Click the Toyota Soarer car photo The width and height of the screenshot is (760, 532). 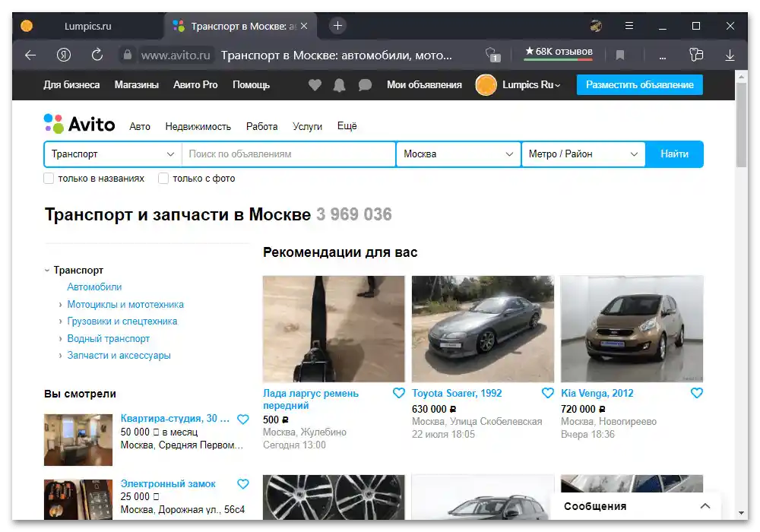[x=483, y=329]
